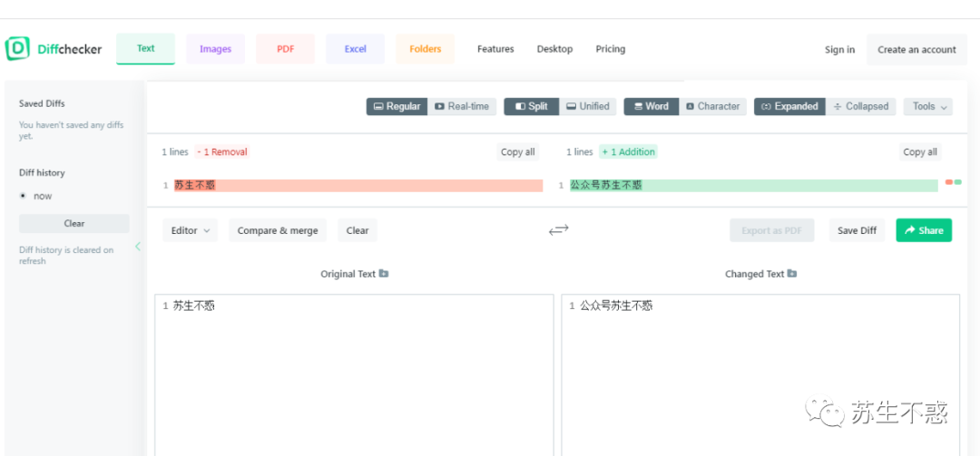This screenshot has width=980, height=456.
Task: Click the Compare & merge button
Action: click(x=278, y=230)
